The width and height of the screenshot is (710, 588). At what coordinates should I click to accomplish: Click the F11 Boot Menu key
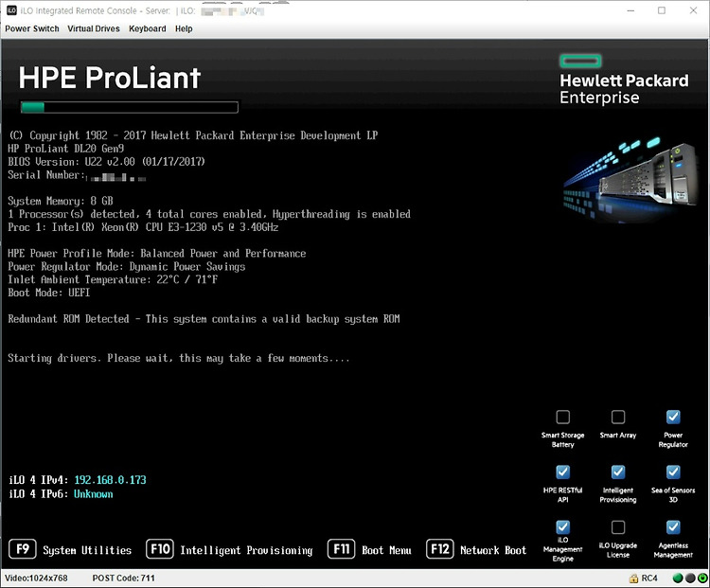(x=342, y=549)
